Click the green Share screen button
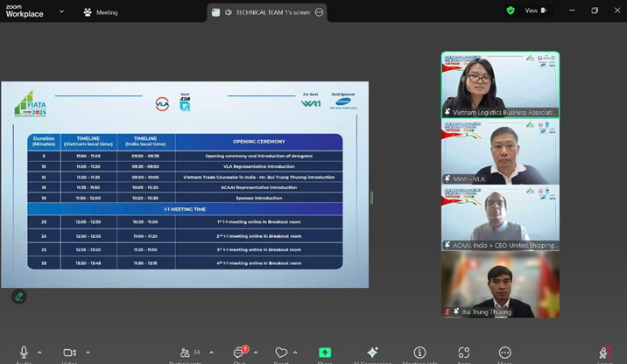 [x=325, y=352]
